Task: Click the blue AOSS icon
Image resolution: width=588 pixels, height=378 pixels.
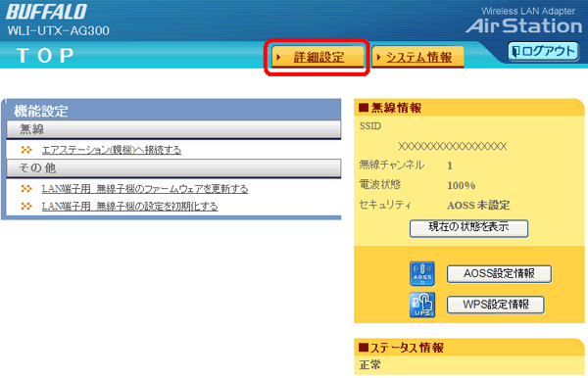Action: click(422, 273)
